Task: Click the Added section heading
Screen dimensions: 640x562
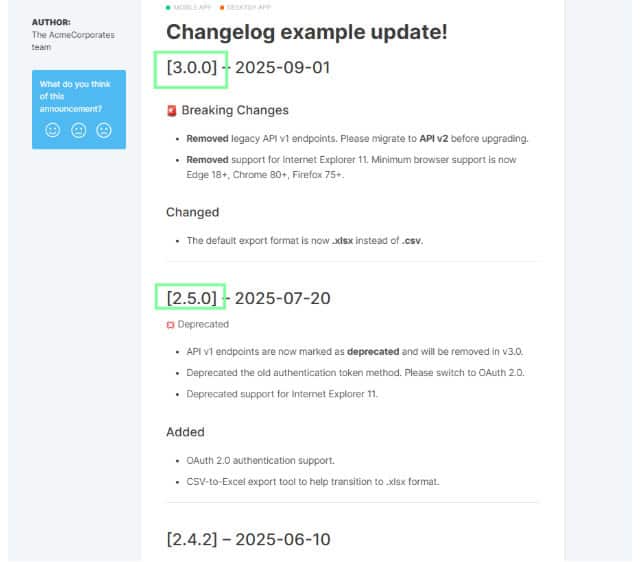Action: (185, 432)
